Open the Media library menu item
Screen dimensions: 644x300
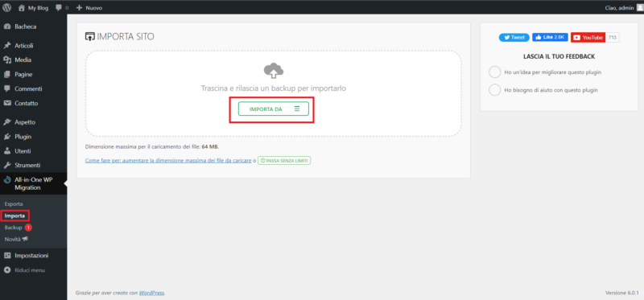click(x=23, y=60)
